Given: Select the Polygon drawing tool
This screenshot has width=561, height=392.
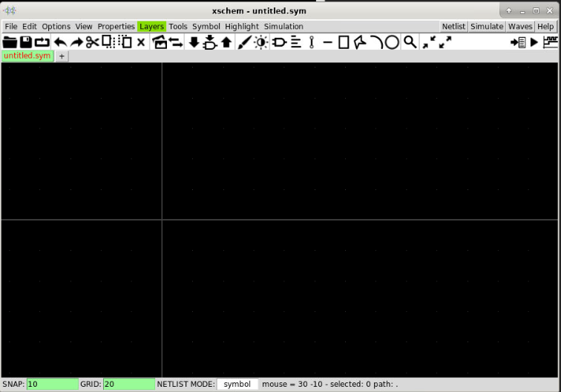Looking at the screenshot, I should 360,42.
